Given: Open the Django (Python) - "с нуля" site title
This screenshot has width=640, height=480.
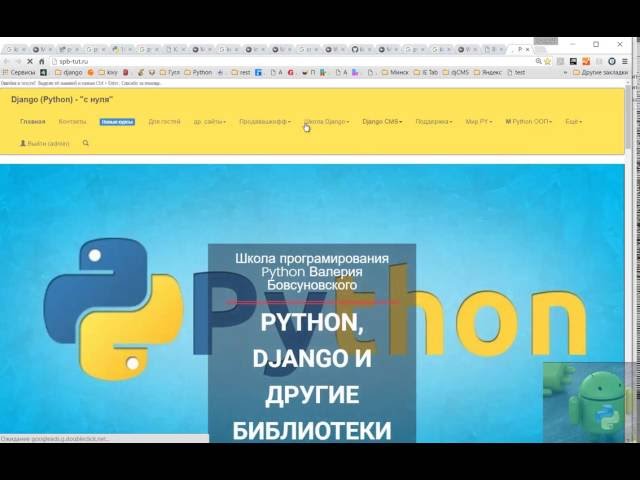Looking at the screenshot, I should (62, 99).
